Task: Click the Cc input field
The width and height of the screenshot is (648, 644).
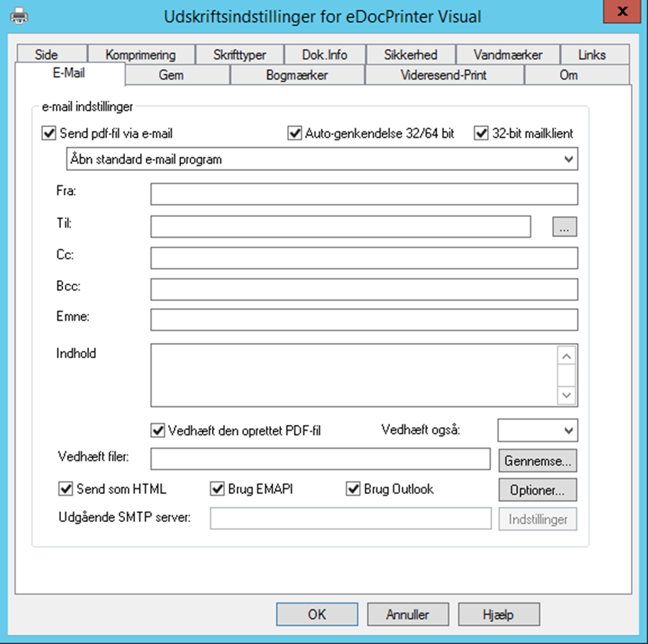Action: pyautogui.click(x=364, y=258)
